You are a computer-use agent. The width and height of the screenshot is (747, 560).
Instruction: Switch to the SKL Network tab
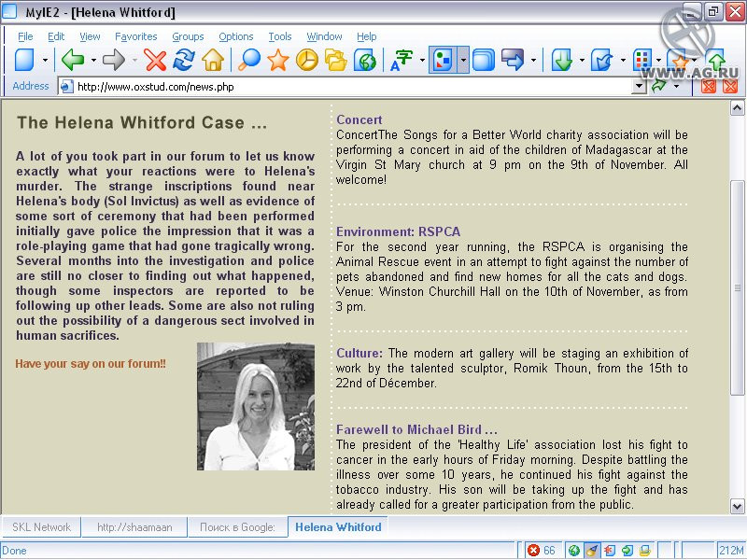click(41, 527)
